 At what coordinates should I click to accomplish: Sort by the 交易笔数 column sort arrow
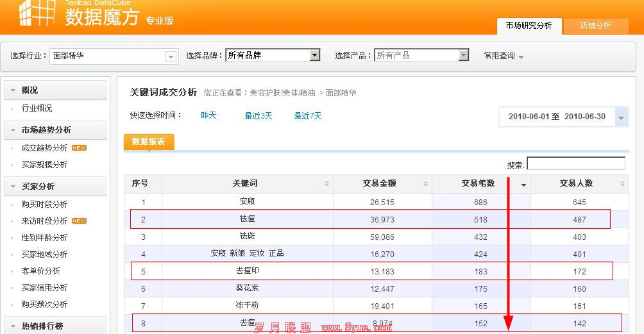pyautogui.click(x=523, y=185)
